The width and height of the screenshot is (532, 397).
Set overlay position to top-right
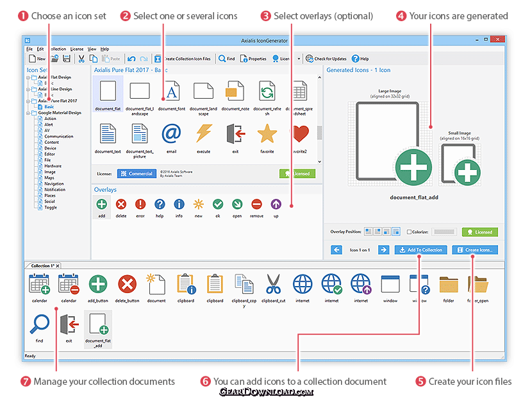378,232
